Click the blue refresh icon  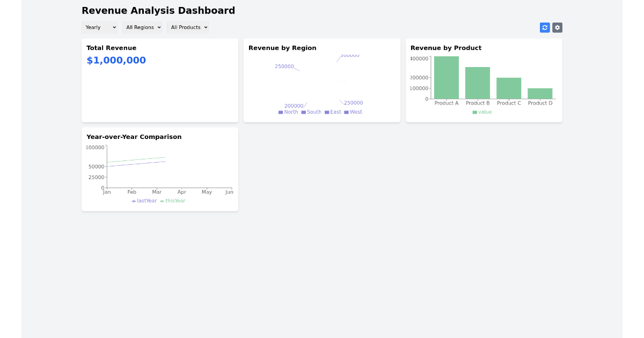(545, 27)
